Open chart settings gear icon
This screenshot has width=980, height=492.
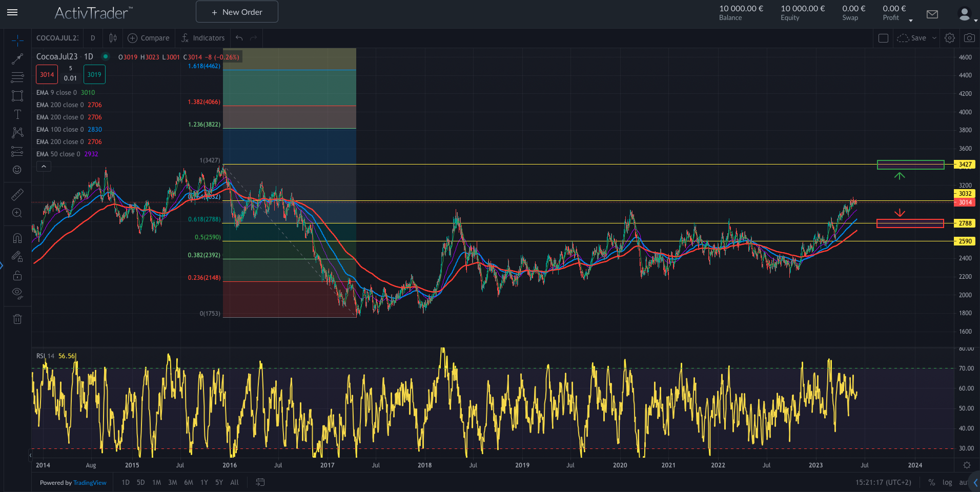[950, 38]
